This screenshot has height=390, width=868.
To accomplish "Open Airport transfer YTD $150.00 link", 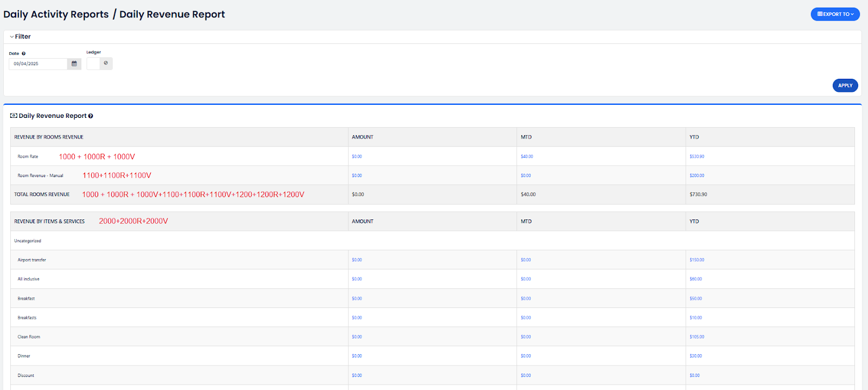I will tap(697, 260).
